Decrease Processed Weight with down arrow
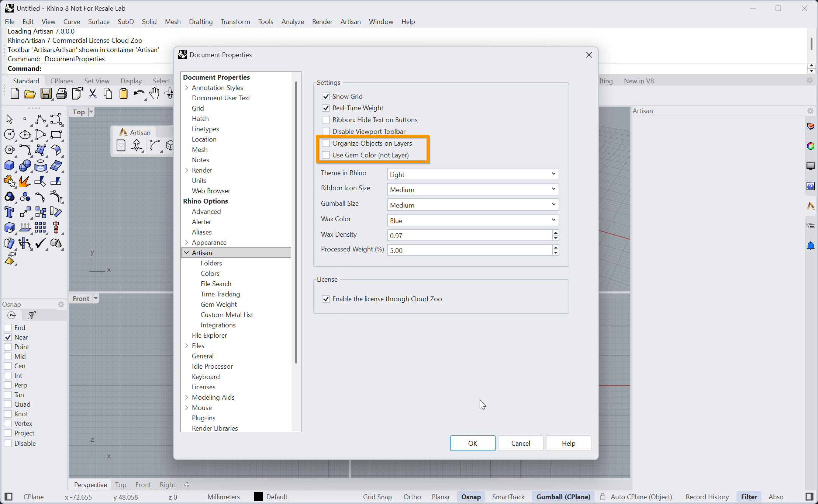Screen dimensions: 818x504 coord(556,253)
